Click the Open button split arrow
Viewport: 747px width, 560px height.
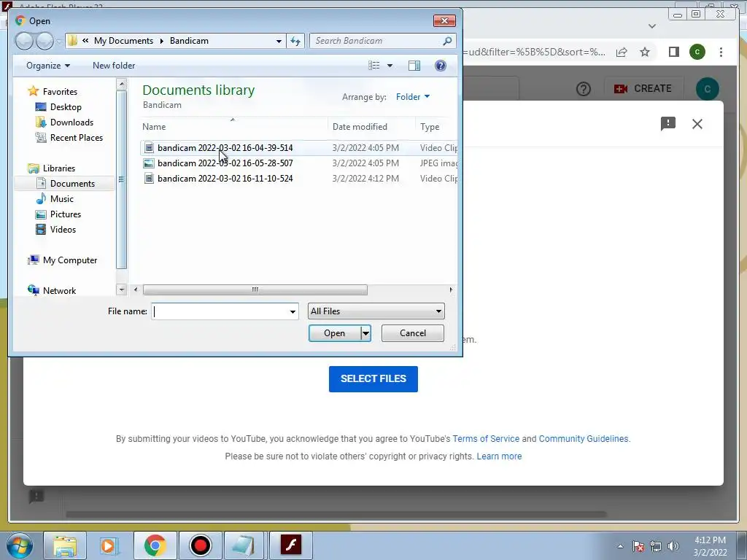tap(365, 333)
